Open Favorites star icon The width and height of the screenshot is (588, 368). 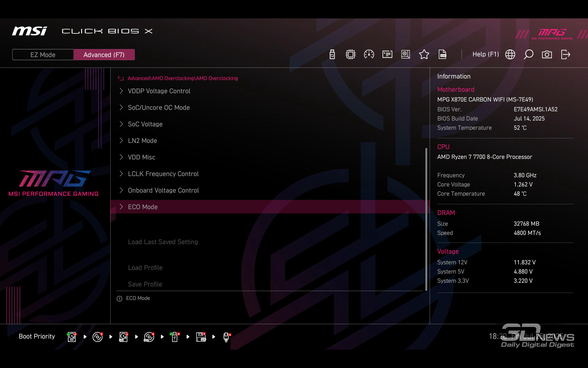tap(424, 55)
